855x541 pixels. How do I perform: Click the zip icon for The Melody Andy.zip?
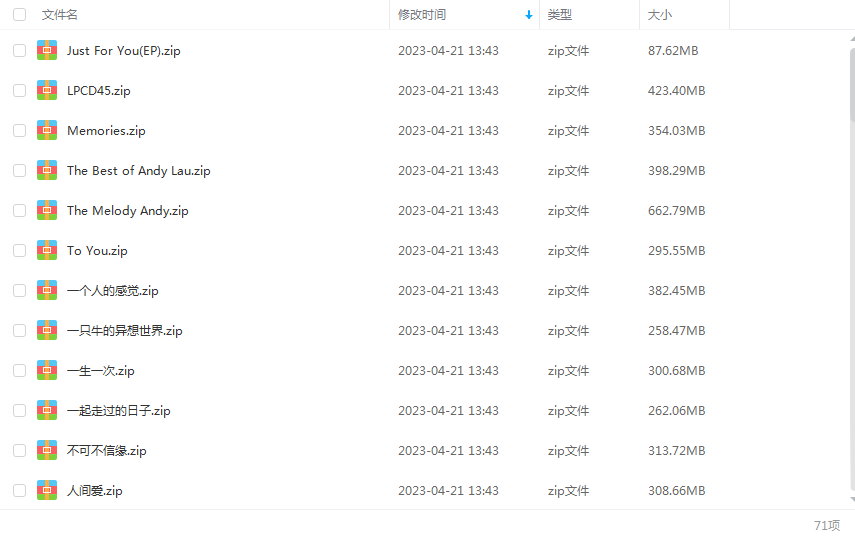pyautogui.click(x=47, y=210)
